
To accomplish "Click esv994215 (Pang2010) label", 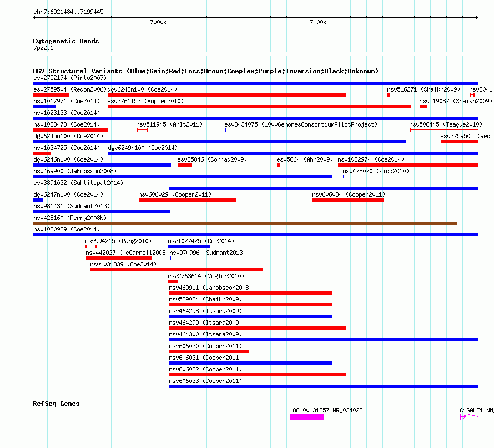I will 118,241.
